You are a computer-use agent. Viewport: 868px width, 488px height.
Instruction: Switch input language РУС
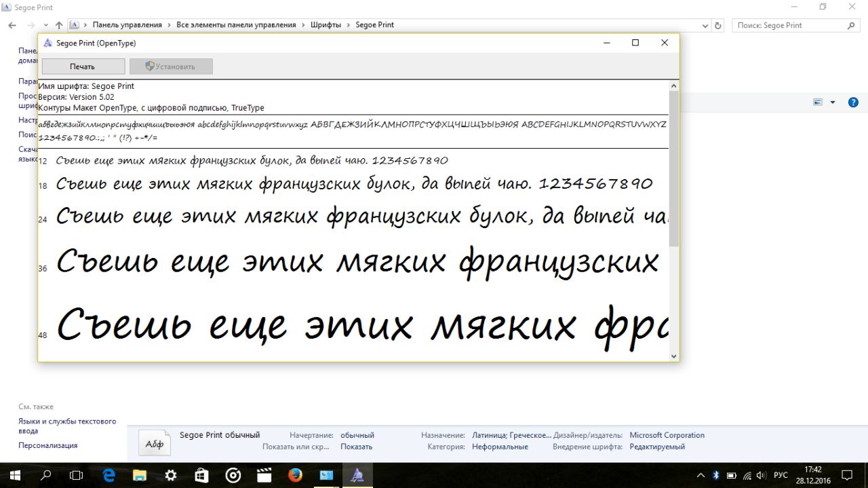pos(781,476)
